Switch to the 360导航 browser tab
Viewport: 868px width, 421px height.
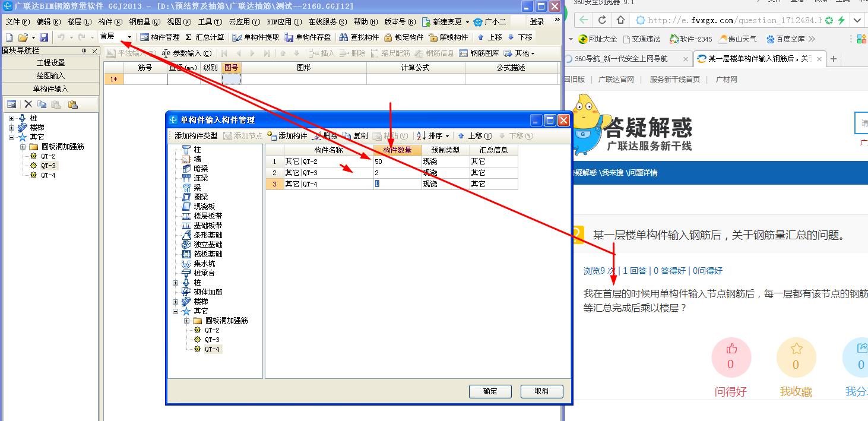(x=627, y=59)
